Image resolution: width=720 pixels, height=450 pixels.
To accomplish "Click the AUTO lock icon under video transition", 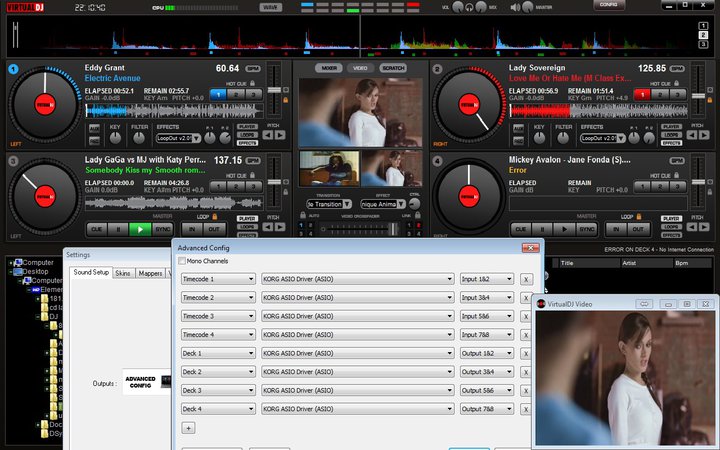I will (303, 215).
